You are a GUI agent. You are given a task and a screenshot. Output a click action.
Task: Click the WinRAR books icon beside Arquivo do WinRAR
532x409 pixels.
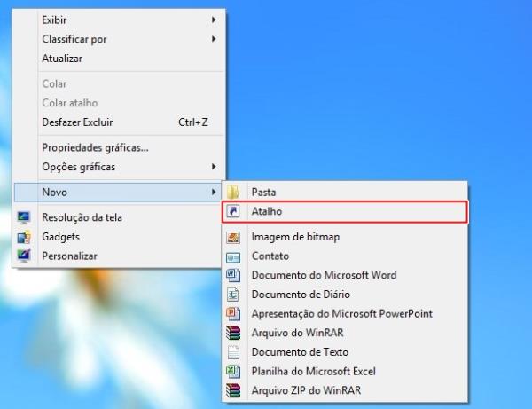click(233, 333)
